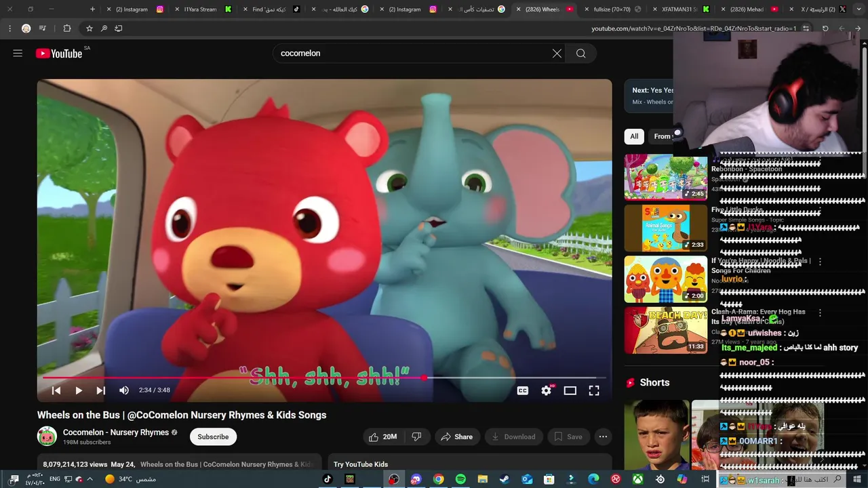This screenshot has width=868, height=488.
Task: Click the address bar URL youtube.com/watch
Action: coord(694,28)
